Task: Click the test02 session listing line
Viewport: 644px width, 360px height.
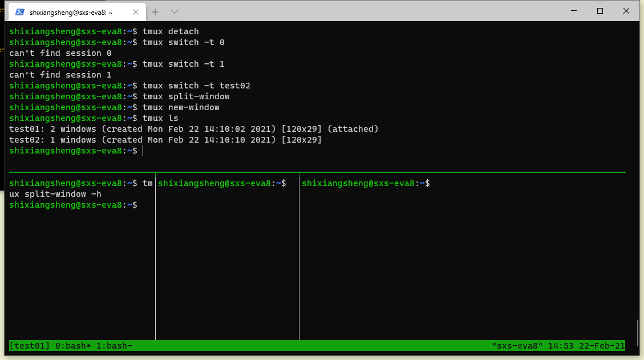Action: [165, 140]
